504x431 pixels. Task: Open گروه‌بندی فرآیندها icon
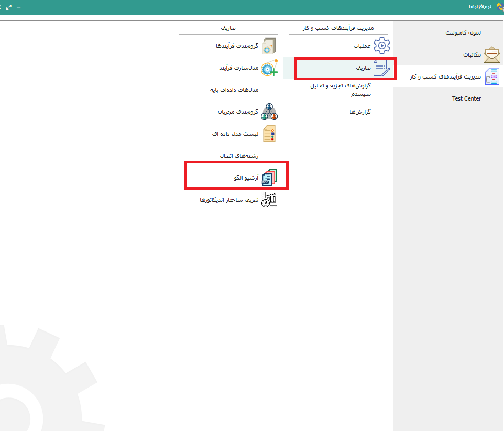tap(269, 46)
